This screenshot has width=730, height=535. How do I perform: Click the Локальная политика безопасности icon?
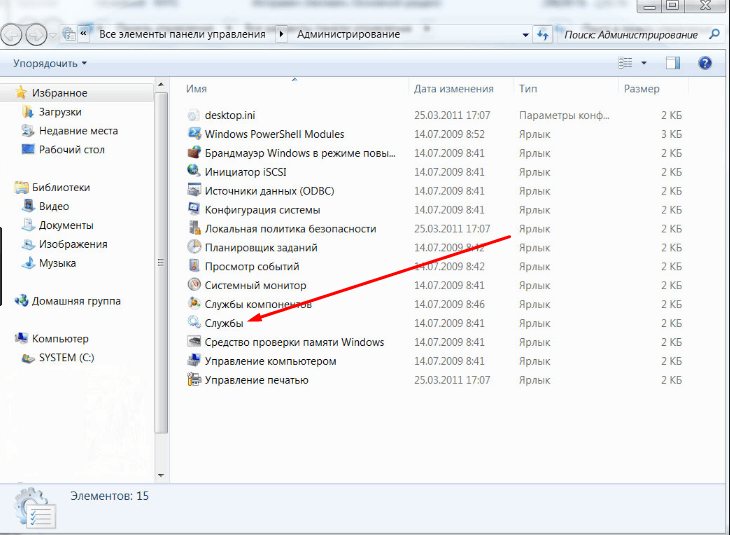click(x=194, y=229)
